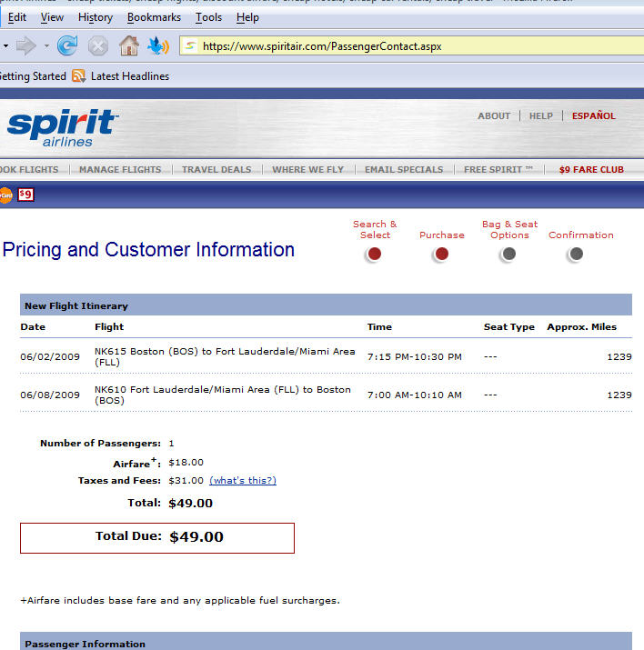Click the HELP link in header
Viewport: 644px width, 650px height.
point(540,116)
